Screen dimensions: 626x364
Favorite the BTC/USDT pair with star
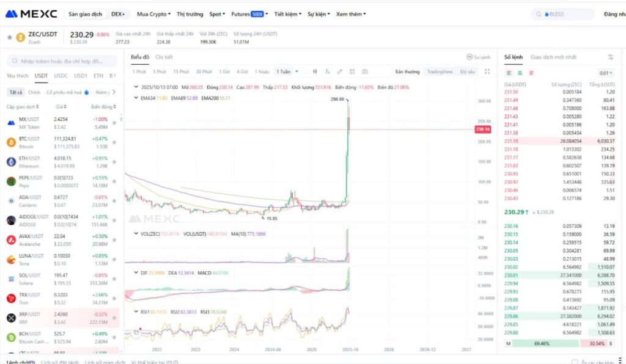(x=114, y=142)
